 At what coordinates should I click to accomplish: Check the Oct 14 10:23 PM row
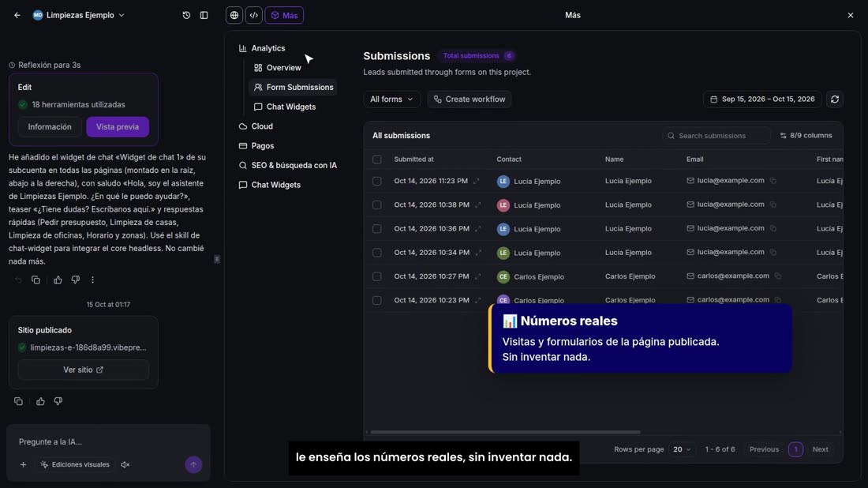click(x=377, y=300)
